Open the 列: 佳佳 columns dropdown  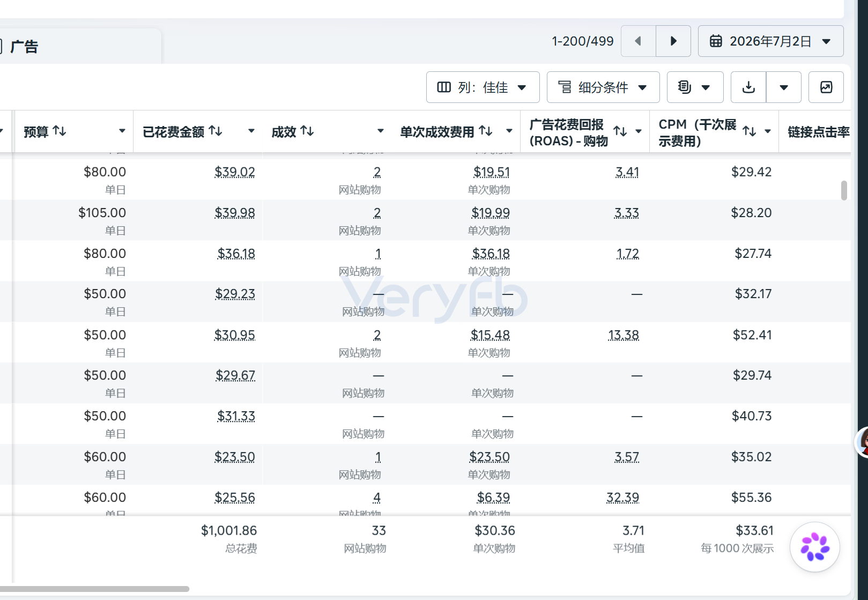point(483,87)
